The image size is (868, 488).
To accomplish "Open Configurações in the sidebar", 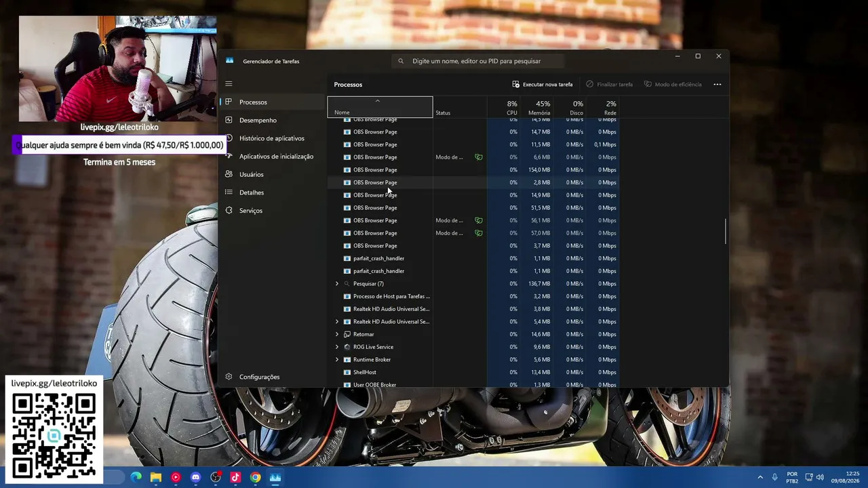I will coord(273,377).
